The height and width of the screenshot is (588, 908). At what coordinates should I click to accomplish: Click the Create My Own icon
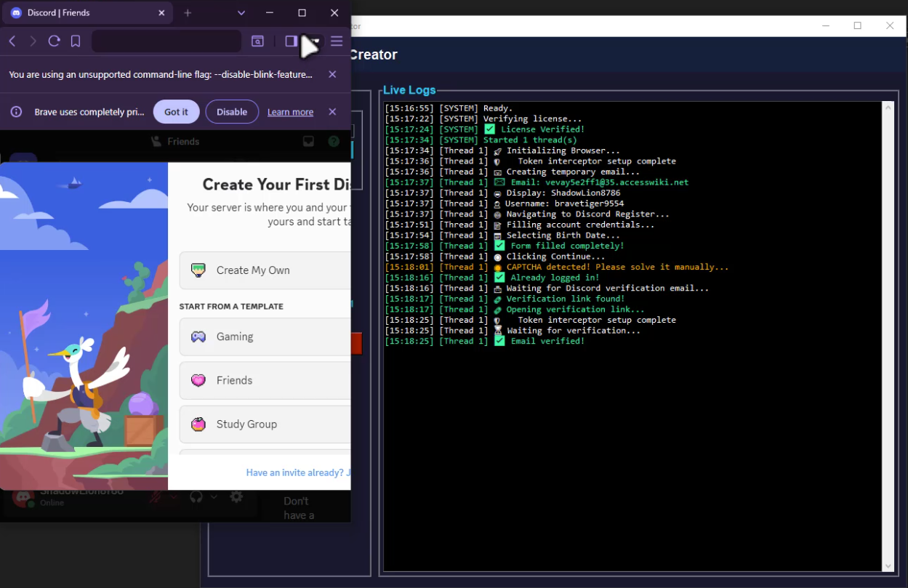click(198, 270)
